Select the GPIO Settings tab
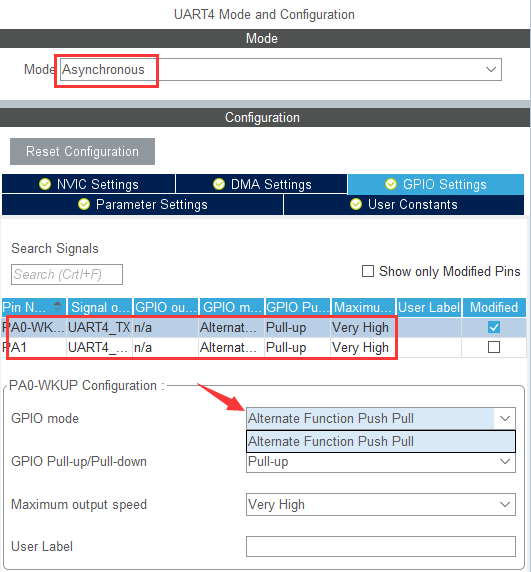The width and height of the screenshot is (531, 572). [x=436, y=184]
